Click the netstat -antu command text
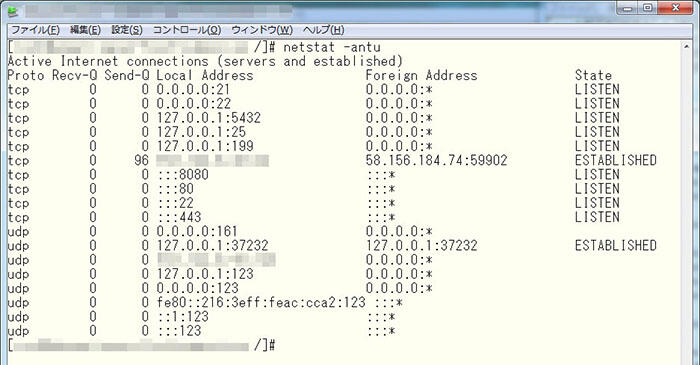Viewport: 700px width, 365px height. tap(332, 47)
